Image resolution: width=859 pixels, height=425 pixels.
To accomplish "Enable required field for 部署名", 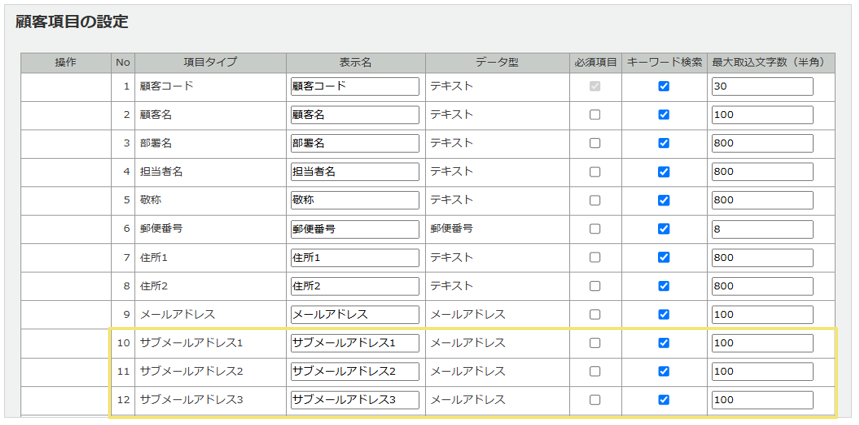I will pyautogui.click(x=595, y=143).
